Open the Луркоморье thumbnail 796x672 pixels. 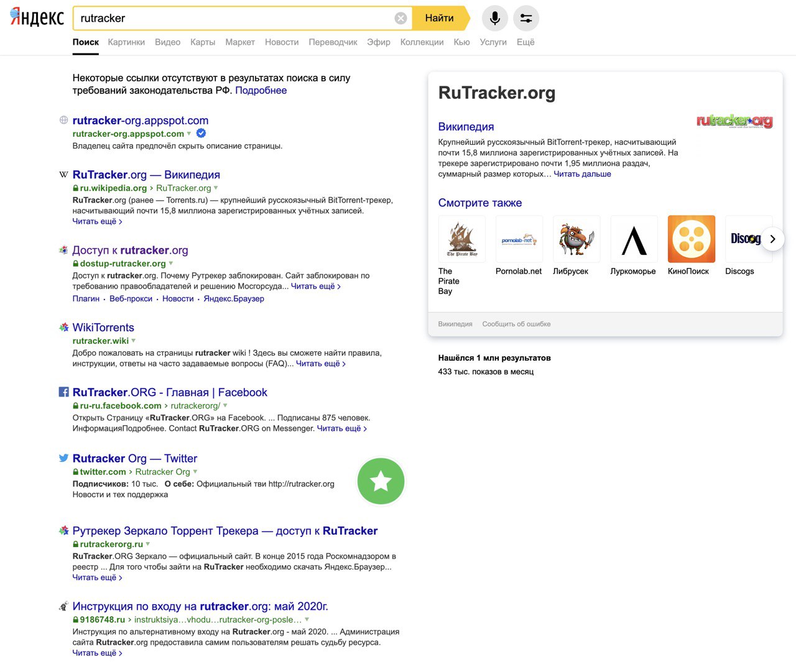(634, 239)
